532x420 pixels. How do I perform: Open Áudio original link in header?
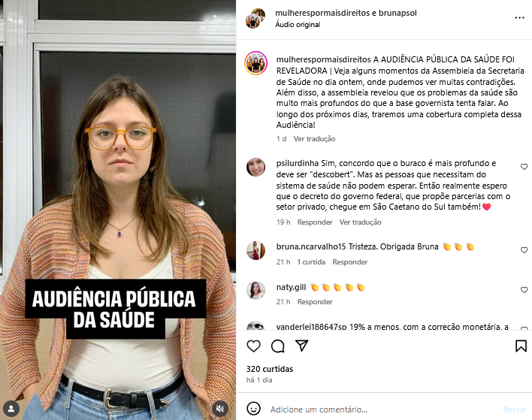click(298, 25)
